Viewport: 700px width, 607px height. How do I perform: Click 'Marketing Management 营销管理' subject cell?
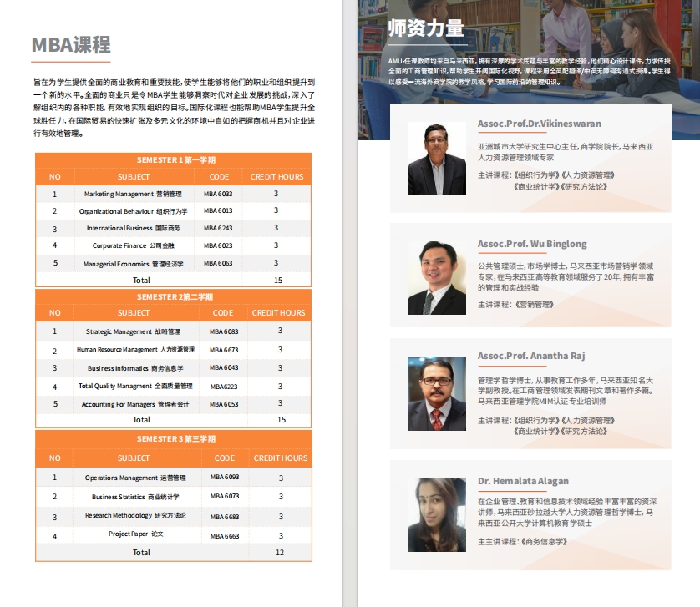pos(133,194)
